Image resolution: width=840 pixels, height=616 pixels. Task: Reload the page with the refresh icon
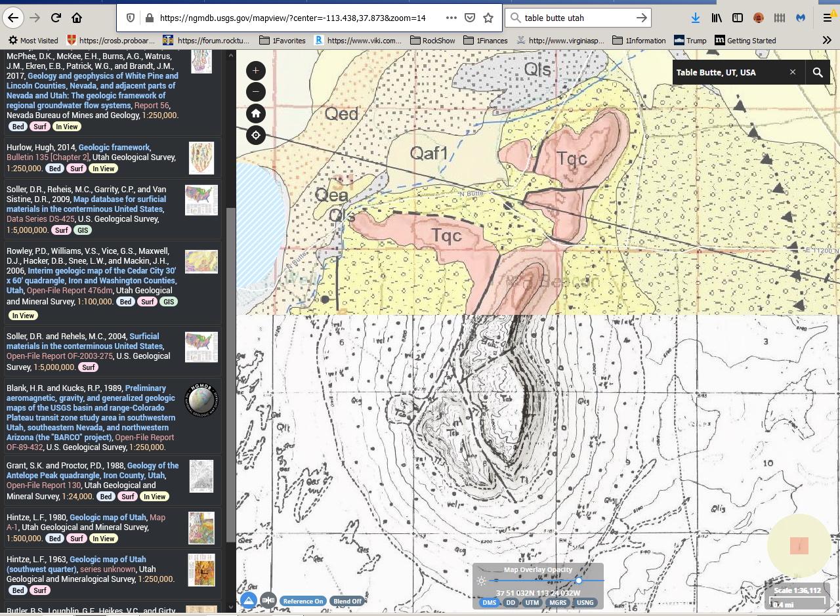[56, 18]
